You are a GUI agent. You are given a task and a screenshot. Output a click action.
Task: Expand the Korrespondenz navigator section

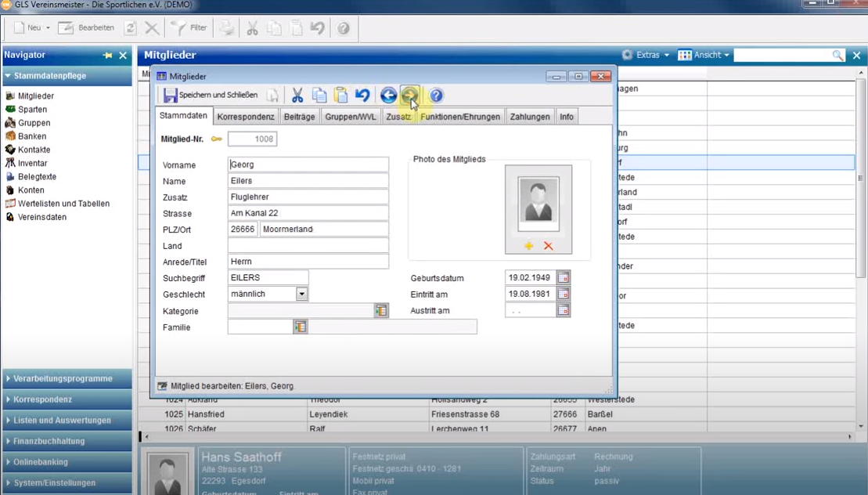tap(67, 399)
